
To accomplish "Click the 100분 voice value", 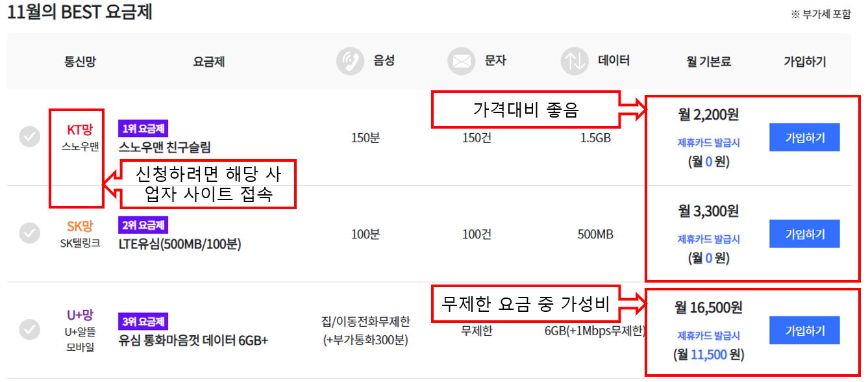I will coord(365,234).
